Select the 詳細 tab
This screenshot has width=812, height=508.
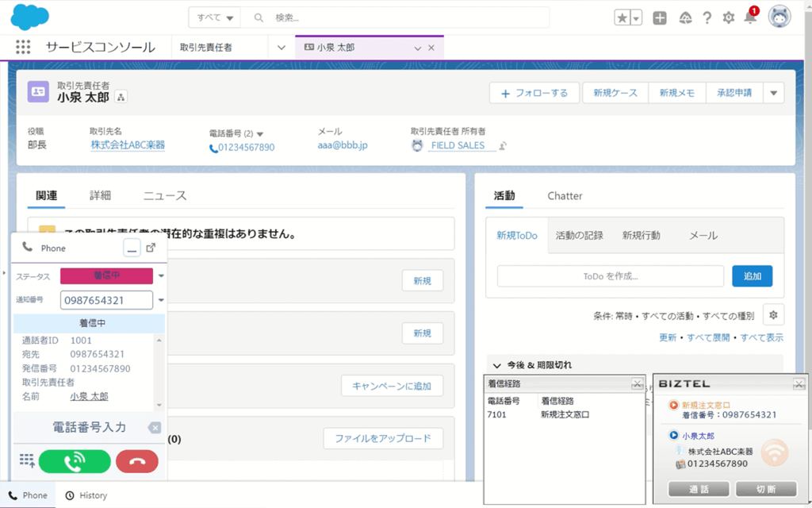pos(100,195)
